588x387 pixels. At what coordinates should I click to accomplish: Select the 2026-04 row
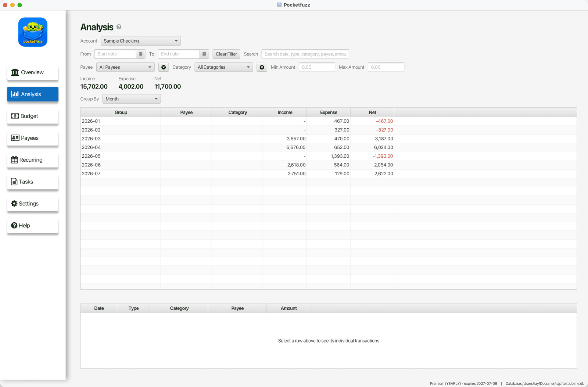tap(329, 147)
